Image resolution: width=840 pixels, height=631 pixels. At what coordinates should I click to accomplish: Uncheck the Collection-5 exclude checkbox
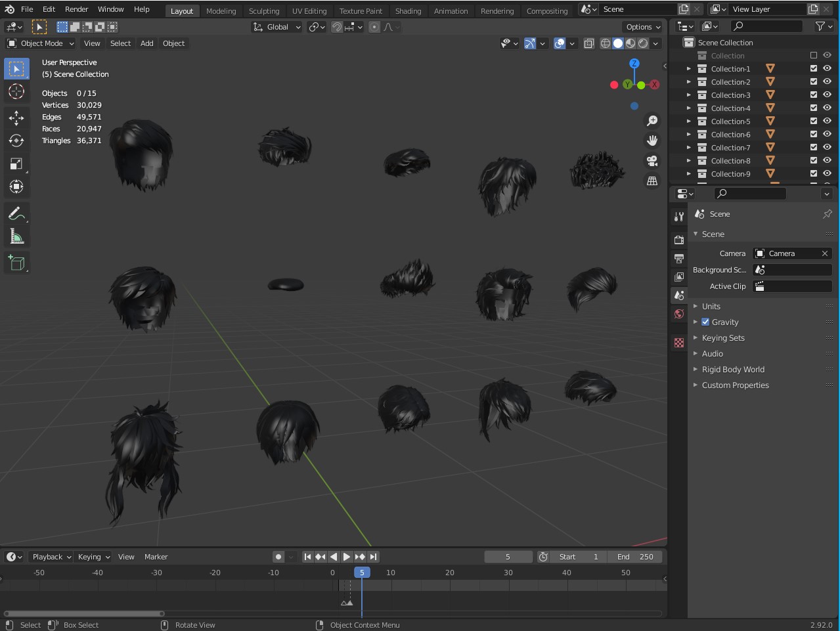[x=814, y=121]
